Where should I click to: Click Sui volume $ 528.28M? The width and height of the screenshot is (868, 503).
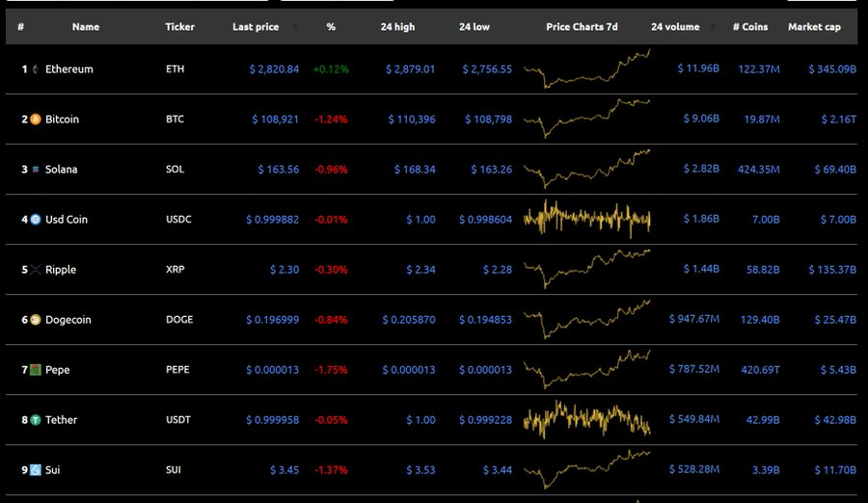[694, 469]
